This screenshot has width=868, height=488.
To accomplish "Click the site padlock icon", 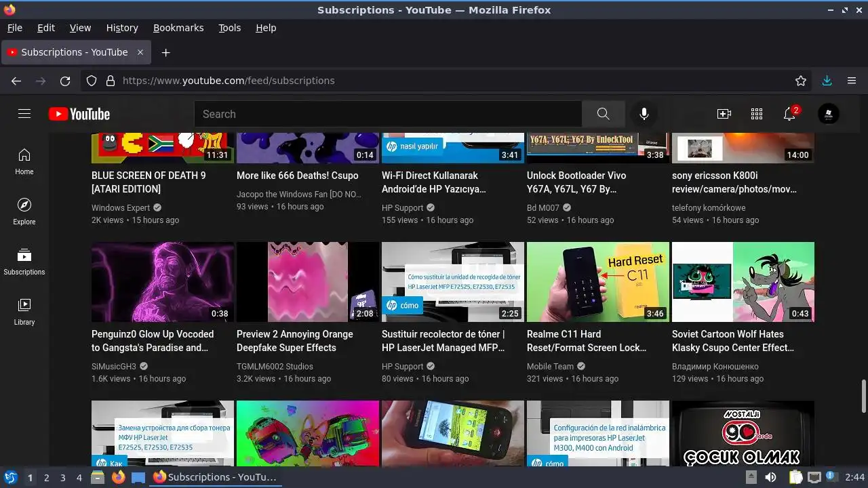I will click(111, 81).
